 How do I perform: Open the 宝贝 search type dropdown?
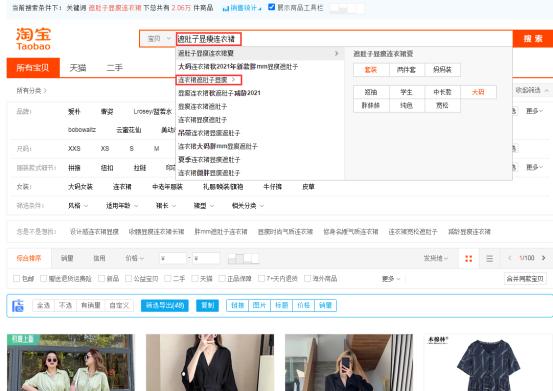[x=158, y=39]
